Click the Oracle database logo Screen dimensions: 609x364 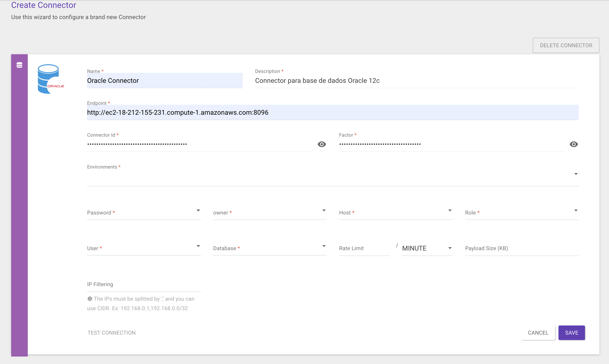tap(51, 79)
